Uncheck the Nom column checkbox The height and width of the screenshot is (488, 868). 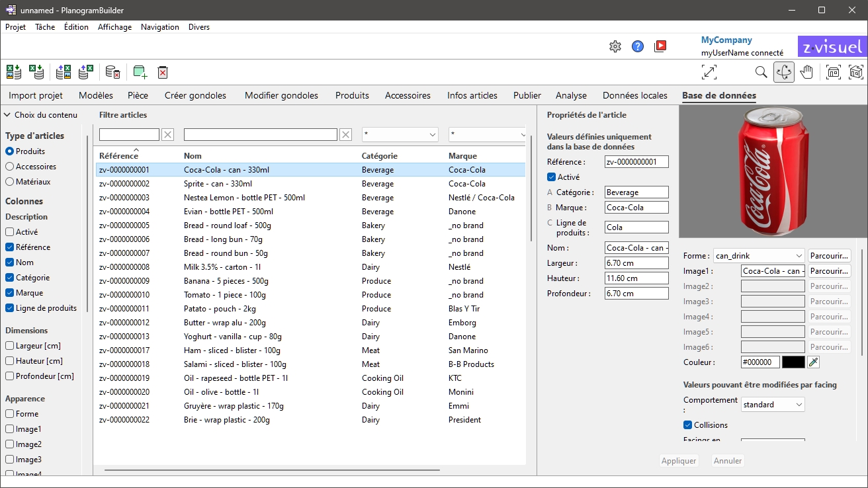pos(9,263)
